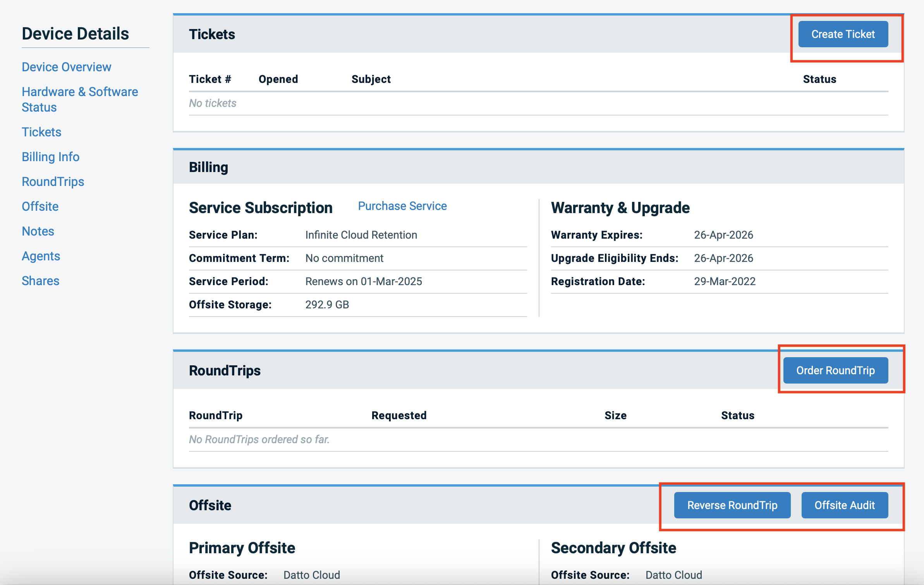Viewport: 924px width, 585px height.
Task: Click the Create Ticket button
Action: coord(843,34)
